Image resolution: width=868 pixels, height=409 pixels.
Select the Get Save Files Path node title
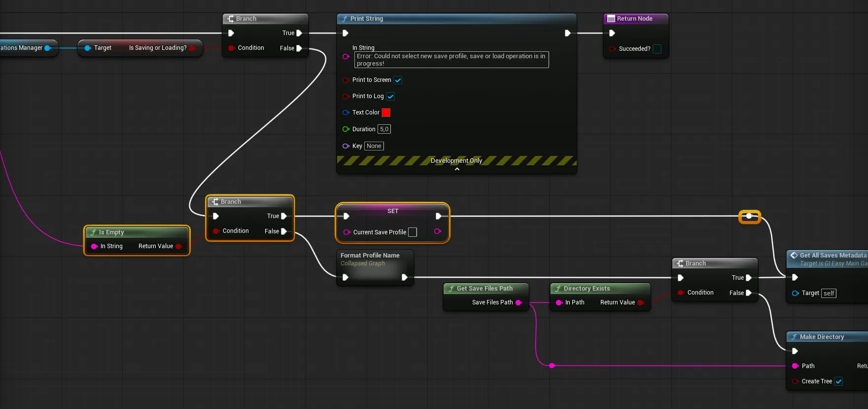pyautogui.click(x=485, y=289)
